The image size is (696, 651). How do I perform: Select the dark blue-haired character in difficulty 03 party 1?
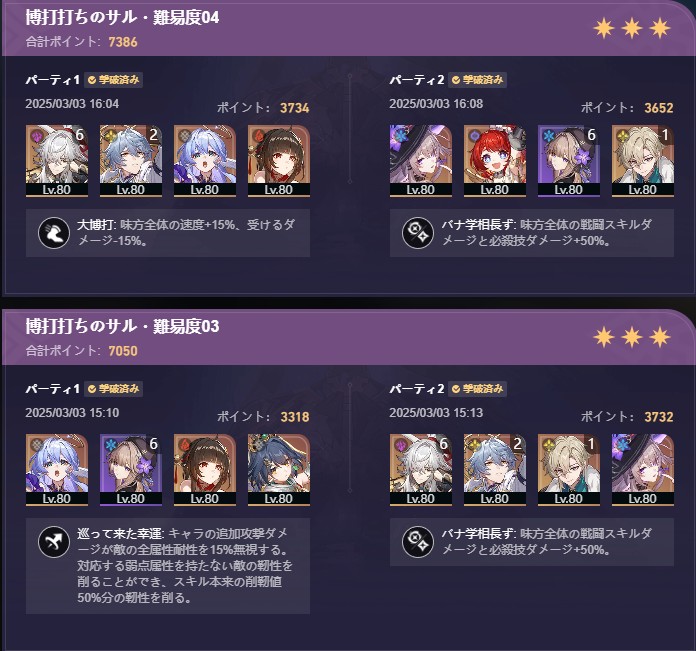(x=279, y=469)
